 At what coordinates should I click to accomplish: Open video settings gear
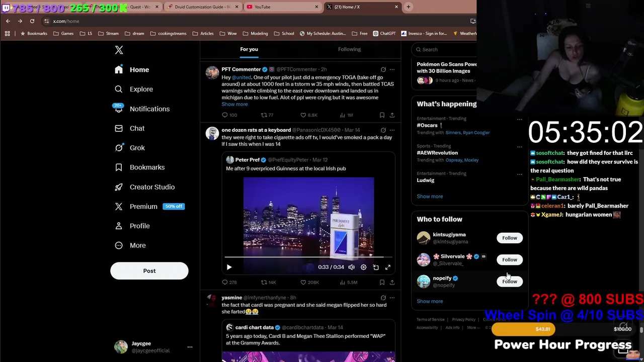click(363, 267)
